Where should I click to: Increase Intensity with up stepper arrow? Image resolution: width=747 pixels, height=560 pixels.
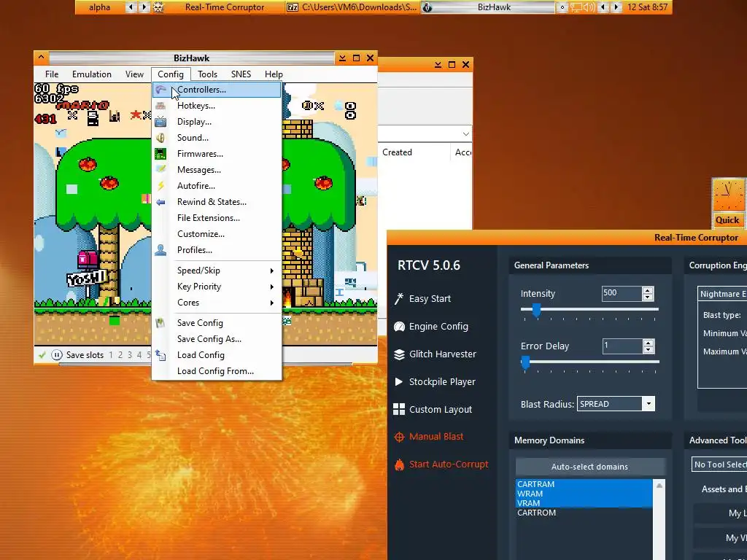pyautogui.click(x=648, y=290)
